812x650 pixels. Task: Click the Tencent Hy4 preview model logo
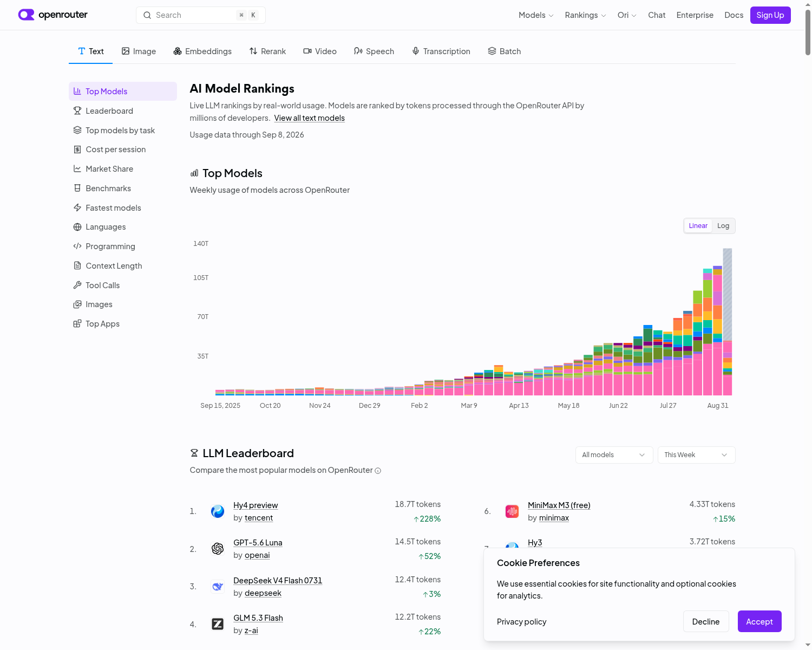(x=218, y=511)
